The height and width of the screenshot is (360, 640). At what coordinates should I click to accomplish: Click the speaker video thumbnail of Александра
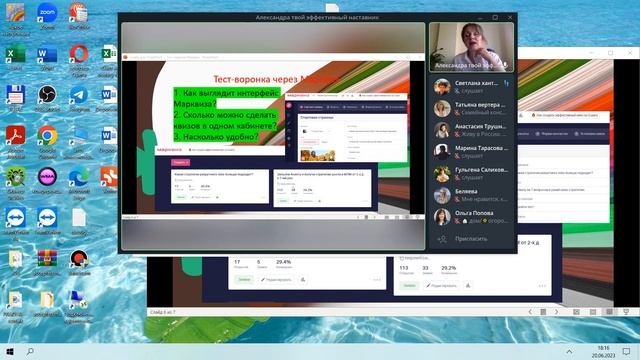[x=471, y=47]
